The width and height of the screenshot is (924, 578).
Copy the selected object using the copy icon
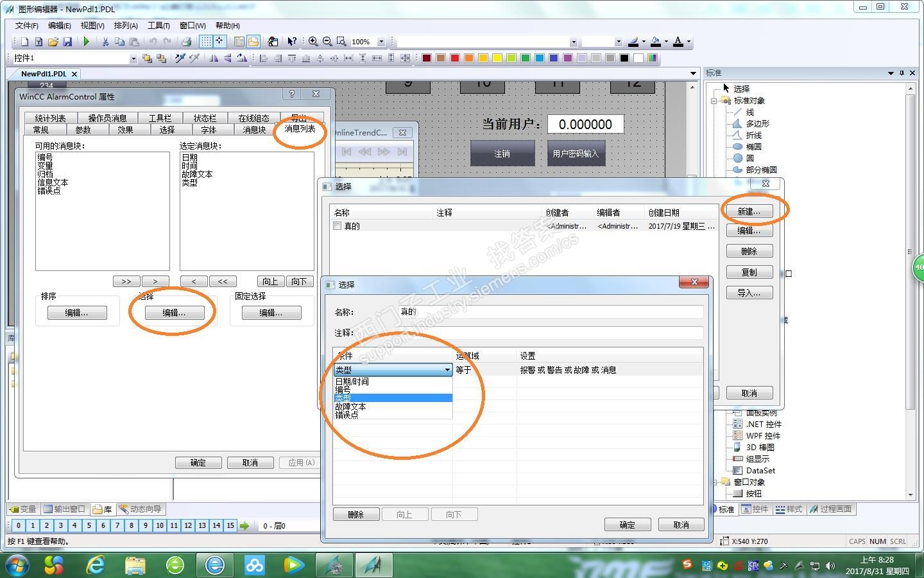(119, 42)
